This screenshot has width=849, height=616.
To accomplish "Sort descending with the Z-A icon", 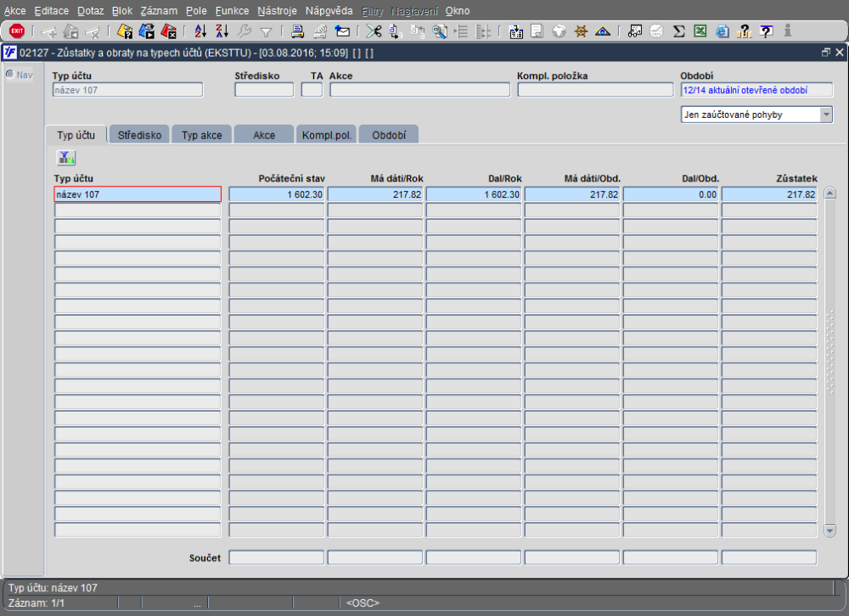I will (222, 31).
